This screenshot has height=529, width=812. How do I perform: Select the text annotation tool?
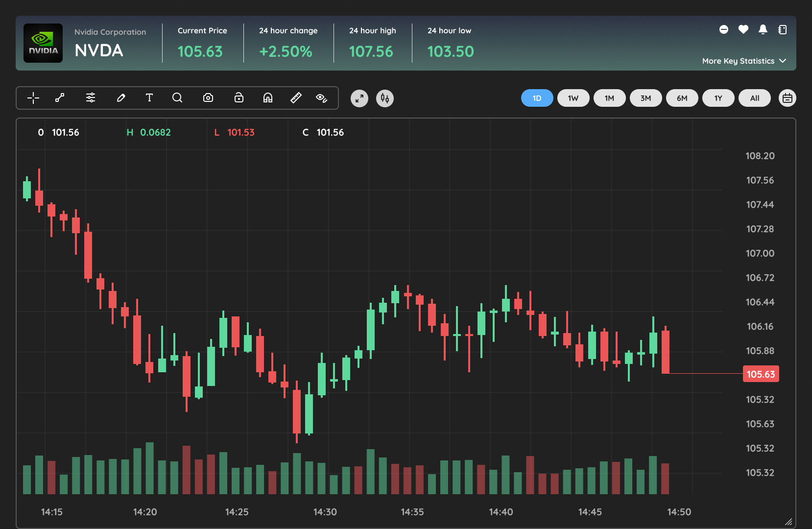pyautogui.click(x=149, y=98)
